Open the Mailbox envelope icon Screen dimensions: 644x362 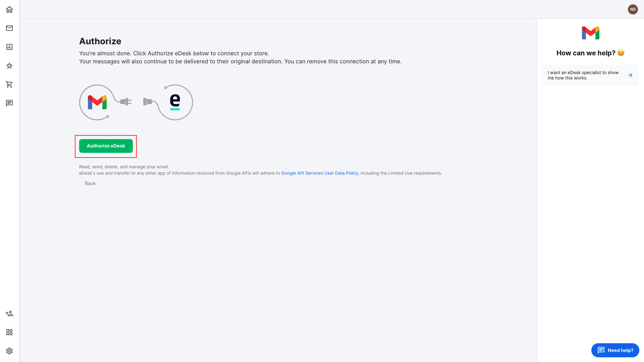pyautogui.click(x=9, y=28)
